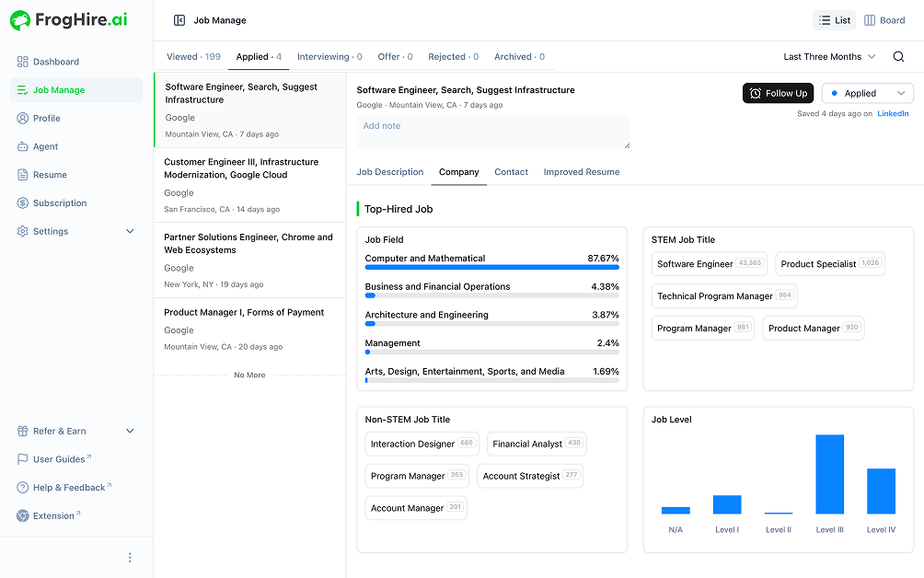The width and height of the screenshot is (924, 578).
Task: Switch to List view
Action: point(834,20)
